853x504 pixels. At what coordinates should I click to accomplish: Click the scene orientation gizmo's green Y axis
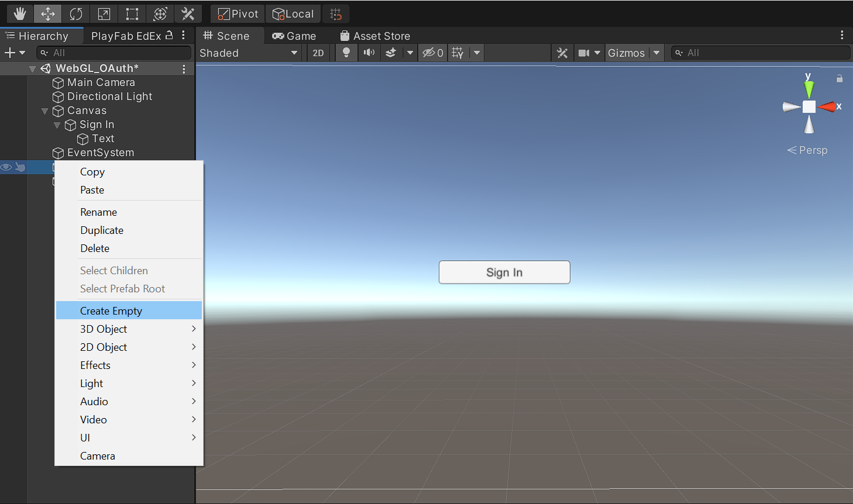click(809, 88)
